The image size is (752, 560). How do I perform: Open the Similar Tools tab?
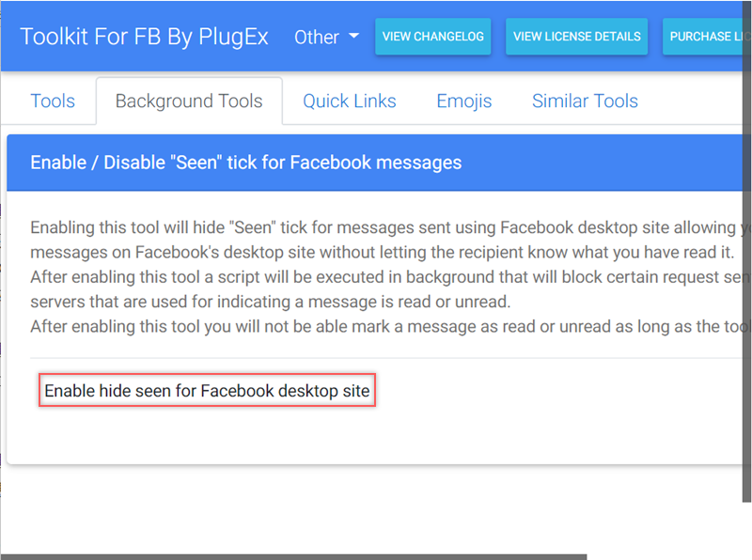click(x=585, y=101)
